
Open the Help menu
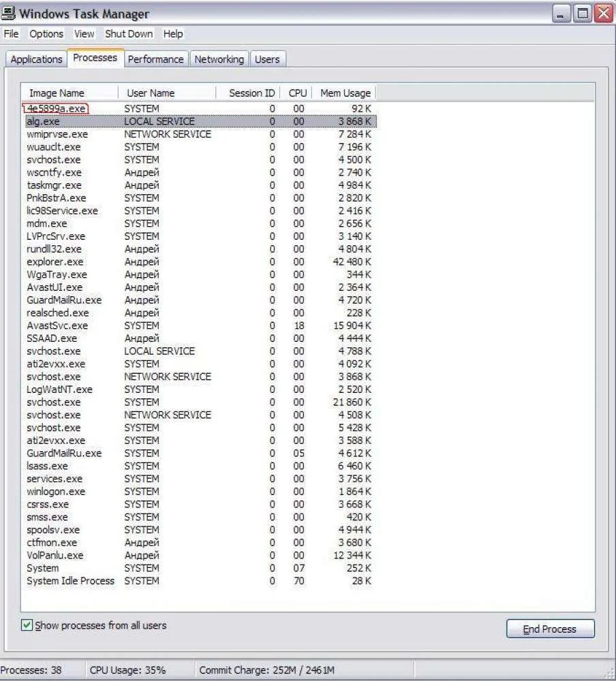pos(173,33)
